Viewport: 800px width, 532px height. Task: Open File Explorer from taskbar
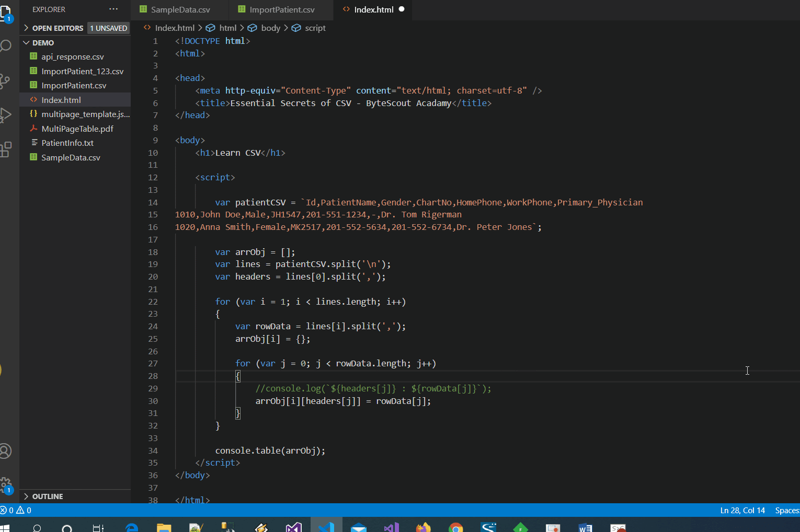(x=164, y=528)
